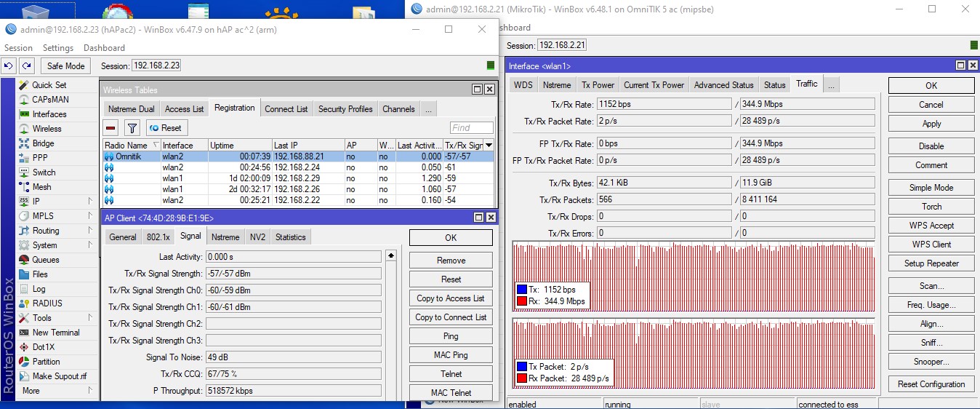Viewport: 980px width, 409px height.
Task: Open Quick Set from the sidebar
Action: pos(49,85)
